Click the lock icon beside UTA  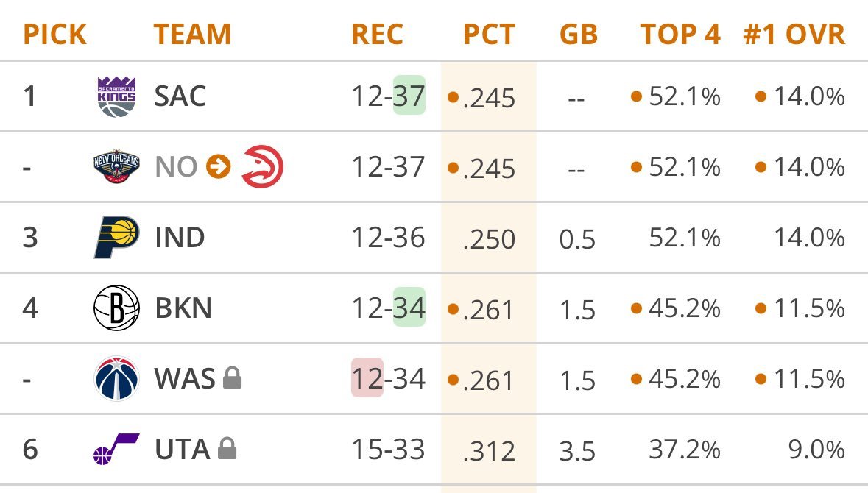pyautogui.click(x=227, y=449)
